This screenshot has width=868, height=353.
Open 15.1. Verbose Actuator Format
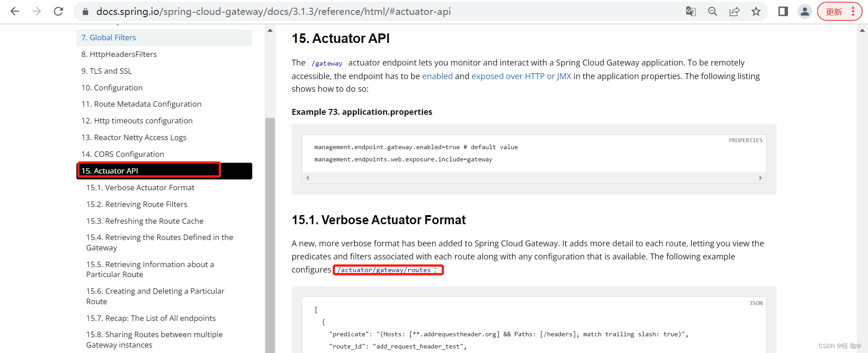pos(140,188)
